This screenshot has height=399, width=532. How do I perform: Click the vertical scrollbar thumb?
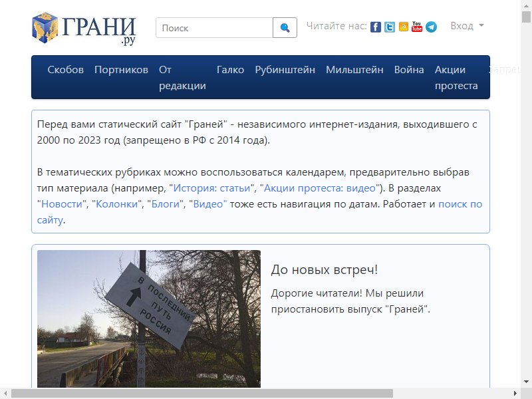[x=526, y=17]
